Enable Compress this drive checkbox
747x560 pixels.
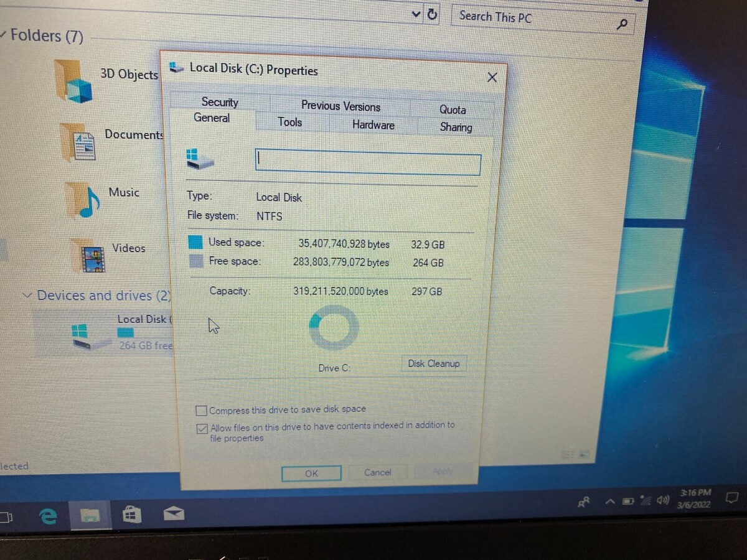(x=202, y=411)
